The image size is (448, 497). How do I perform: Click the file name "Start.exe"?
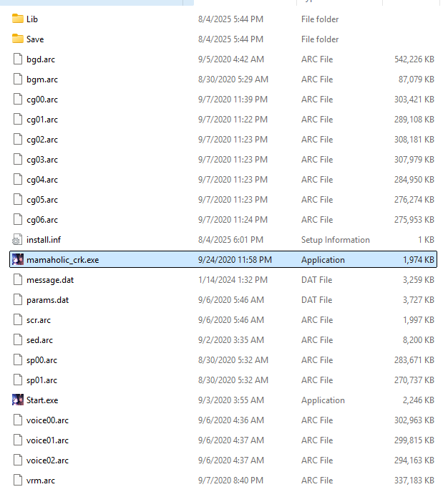coord(42,400)
